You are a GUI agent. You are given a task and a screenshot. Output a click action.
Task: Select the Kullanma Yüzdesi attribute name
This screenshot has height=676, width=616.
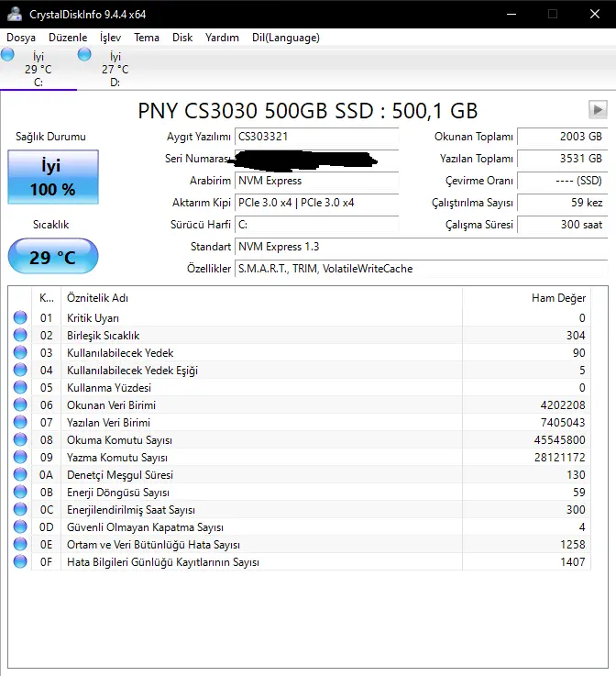point(109,388)
